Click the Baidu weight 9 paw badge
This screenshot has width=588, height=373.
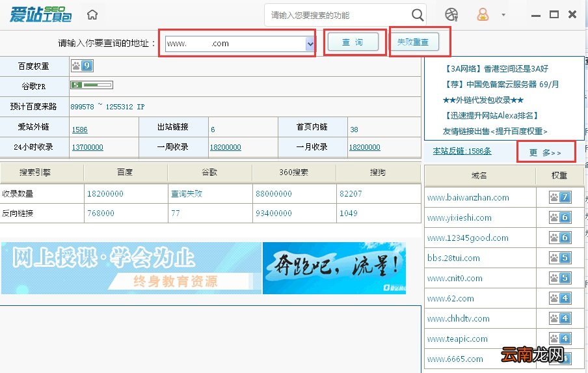point(82,66)
